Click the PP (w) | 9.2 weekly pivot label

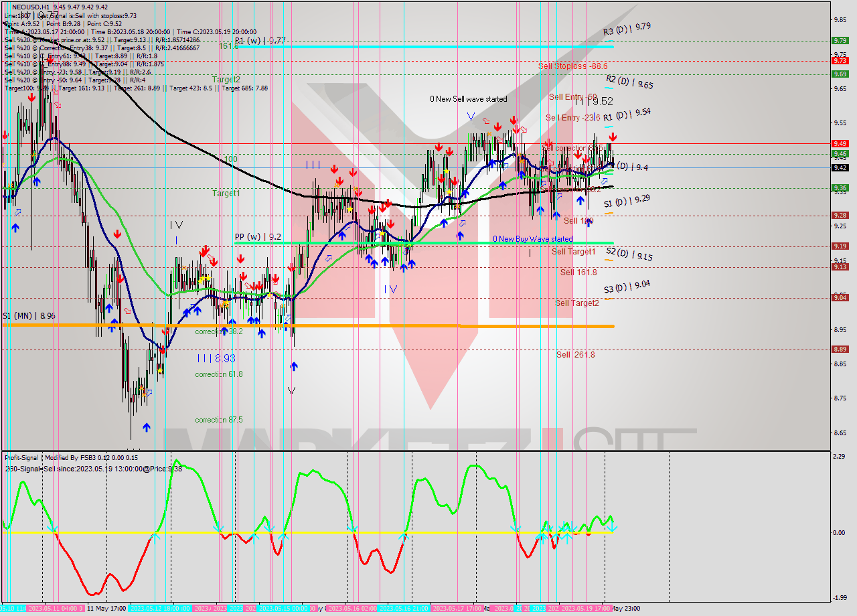(x=258, y=237)
